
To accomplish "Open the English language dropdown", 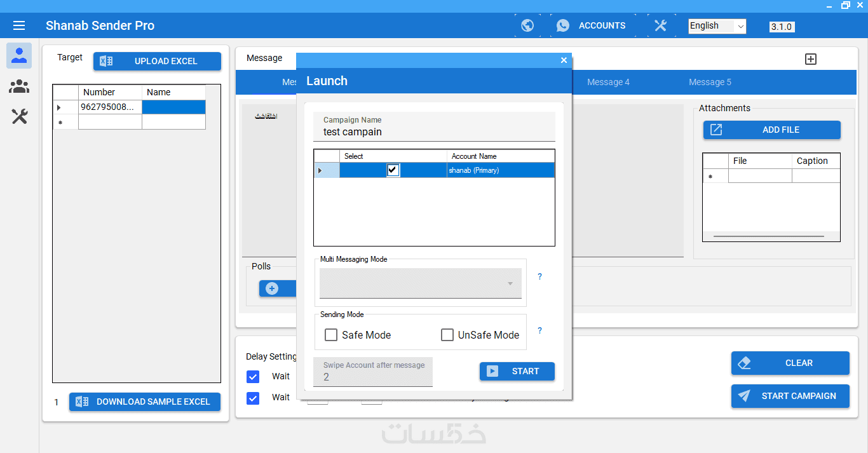I will (717, 26).
